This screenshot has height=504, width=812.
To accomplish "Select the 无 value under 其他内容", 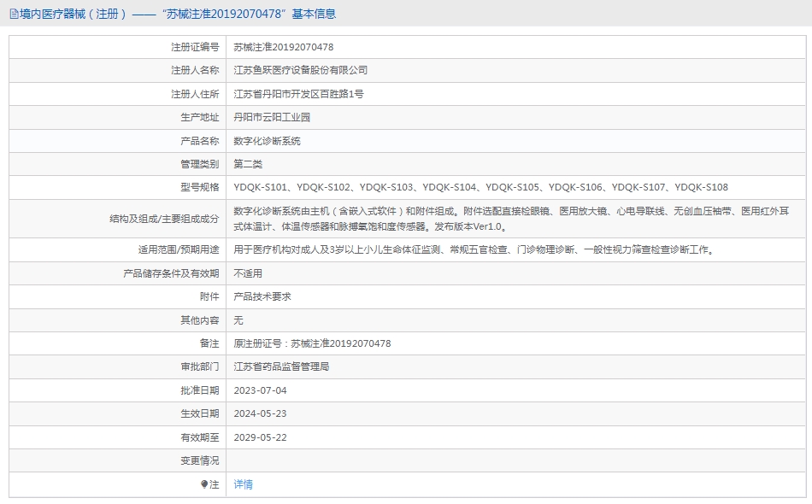I will click(x=238, y=320).
